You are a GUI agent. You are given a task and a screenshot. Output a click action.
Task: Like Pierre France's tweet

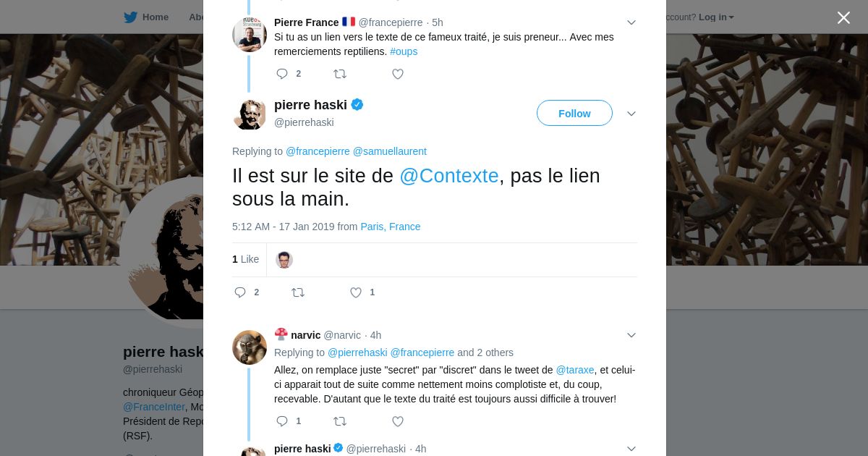pos(398,74)
